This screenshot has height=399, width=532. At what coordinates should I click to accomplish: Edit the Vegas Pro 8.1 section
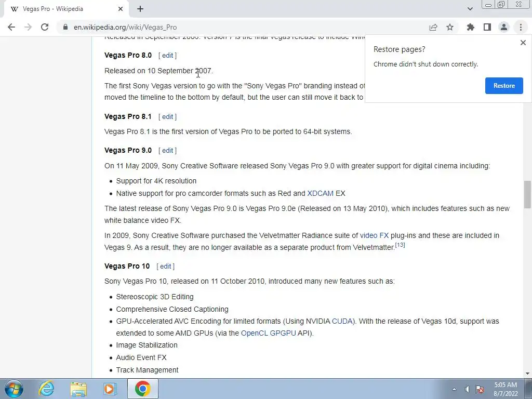click(x=168, y=117)
